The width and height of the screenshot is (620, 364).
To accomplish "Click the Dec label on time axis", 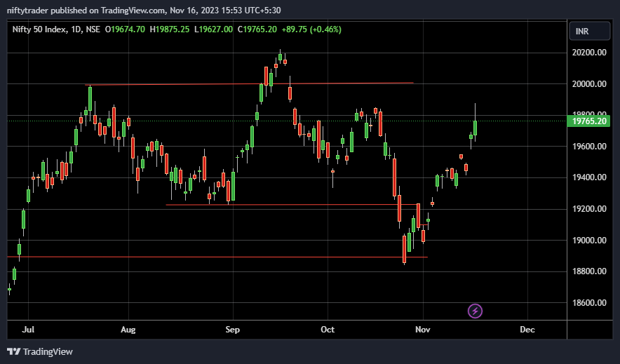I will click(527, 329).
